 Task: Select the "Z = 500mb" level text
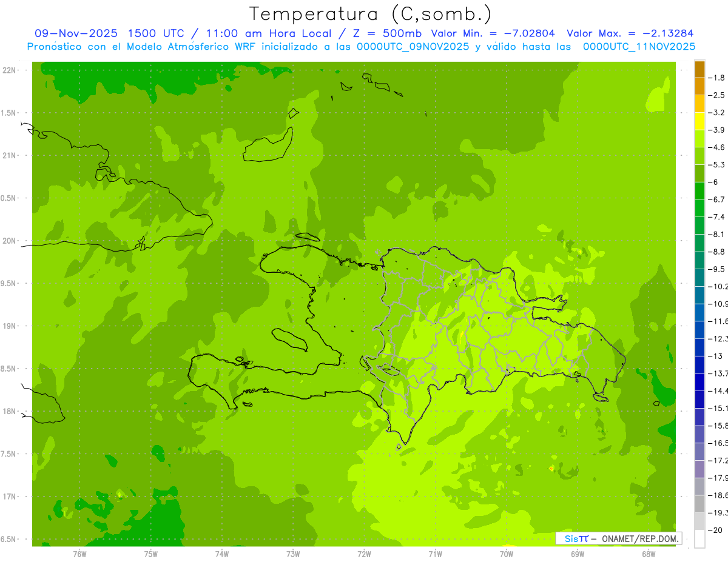(388, 33)
